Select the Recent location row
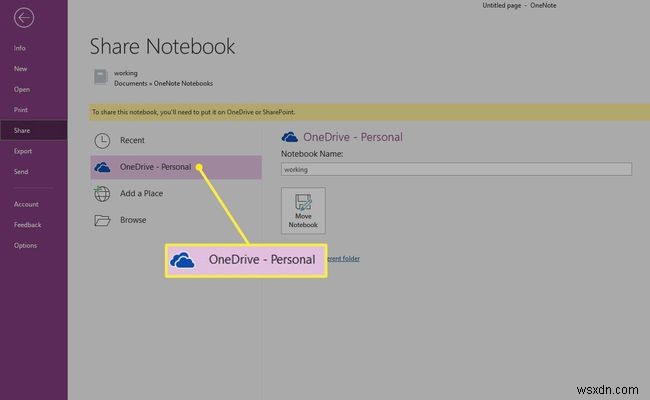 [x=176, y=141]
